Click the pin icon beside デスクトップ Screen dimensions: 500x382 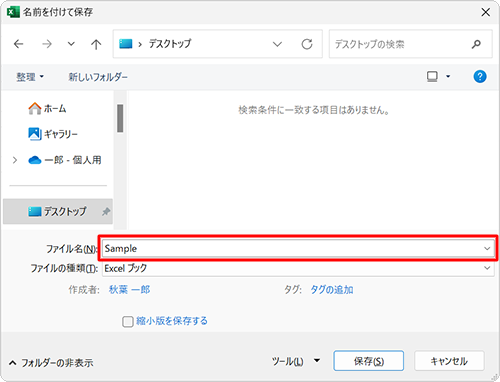coord(106,211)
